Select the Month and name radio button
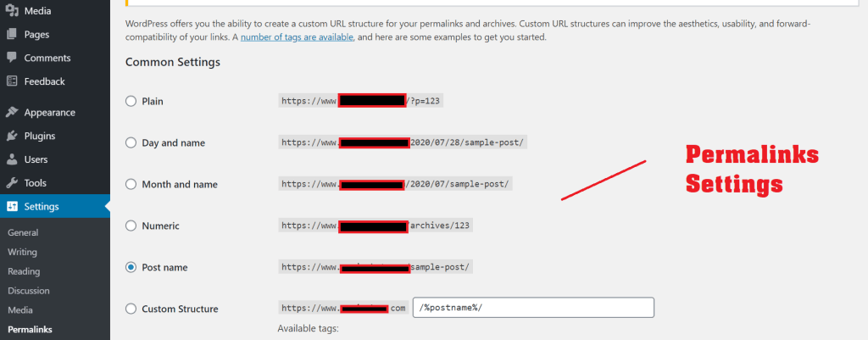Image resolution: width=868 pixels, height=340 pixels. coord(131,184)
